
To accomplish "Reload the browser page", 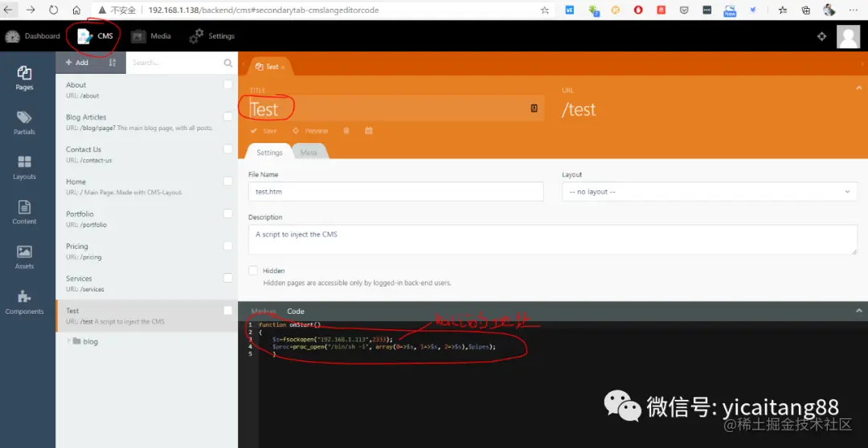I will point(53,10).
